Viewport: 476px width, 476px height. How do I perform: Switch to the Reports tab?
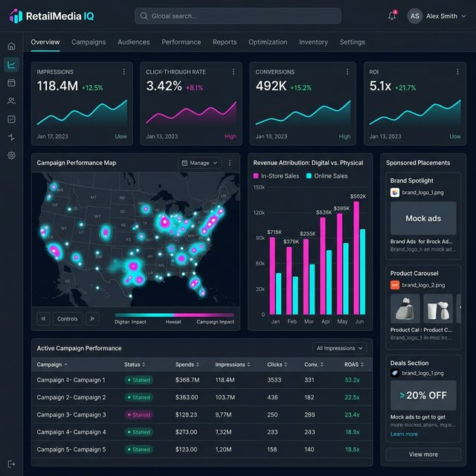225,42
